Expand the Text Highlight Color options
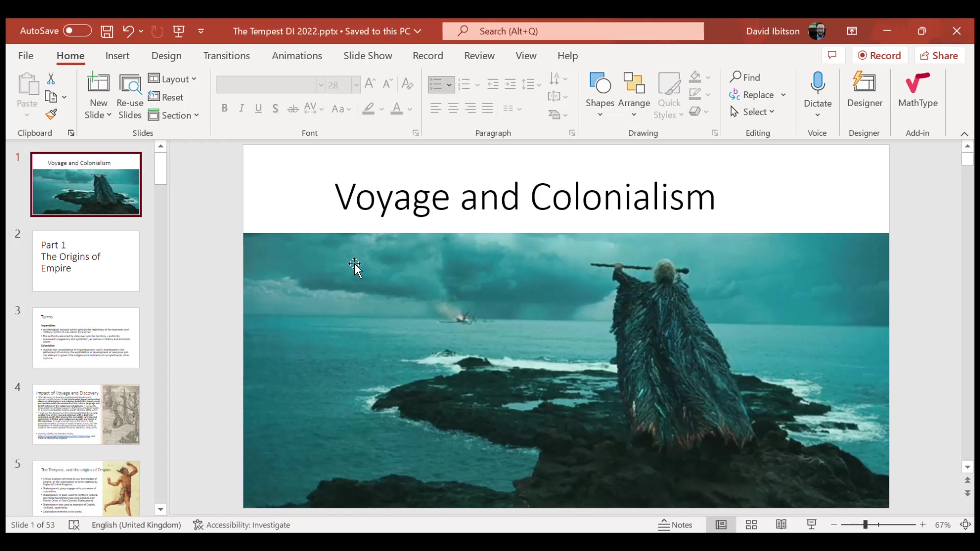The image size is (980, 551). (381, 109)
